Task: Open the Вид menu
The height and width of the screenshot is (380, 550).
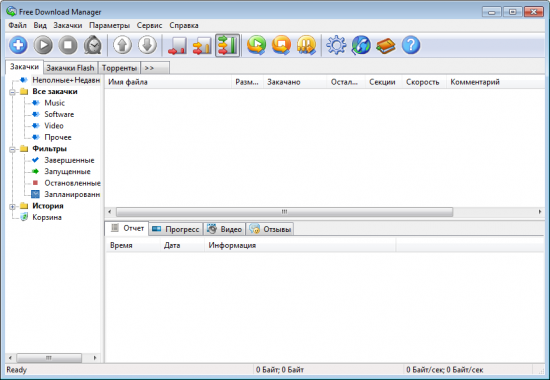Action: 40,25
